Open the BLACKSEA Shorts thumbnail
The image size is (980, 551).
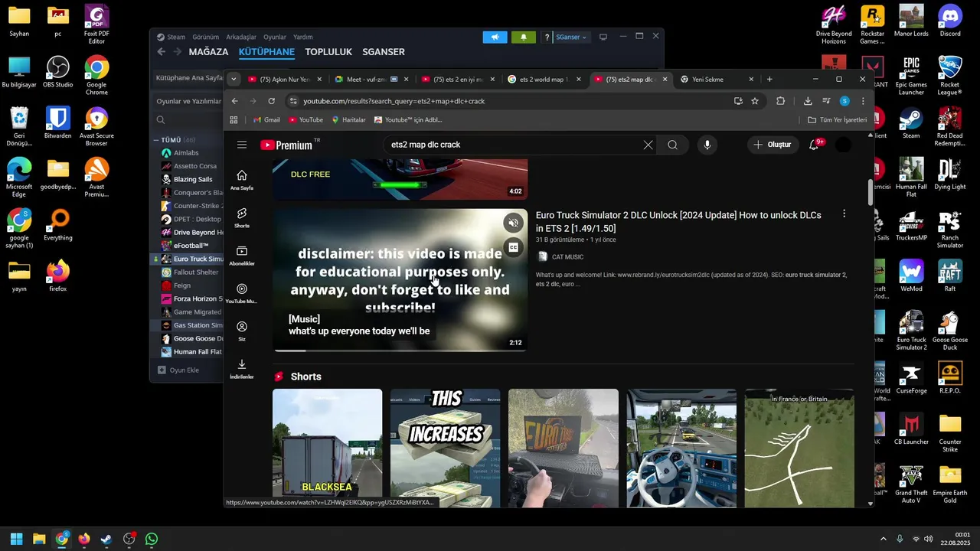[x=327, y=448]
